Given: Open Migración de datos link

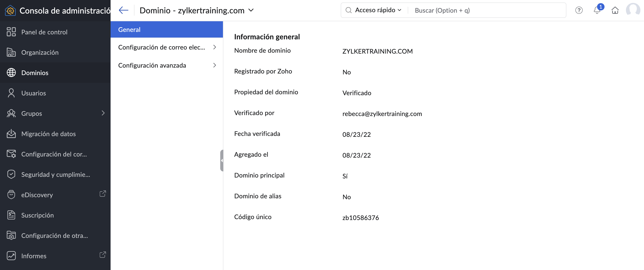Looking at the screenshot, I should coord(48,134).
